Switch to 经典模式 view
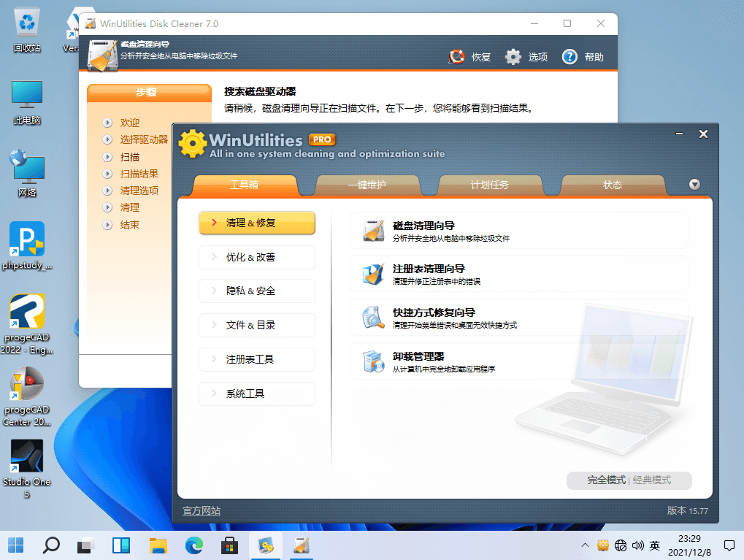 click(x=652, y=480)
